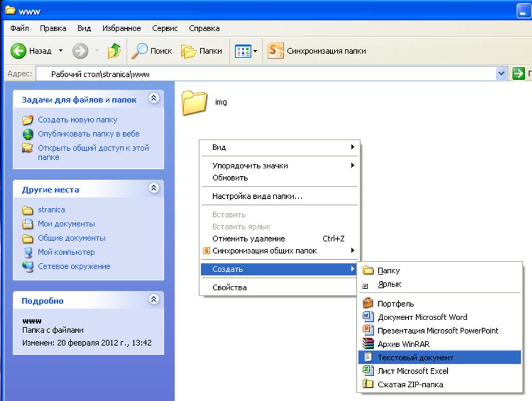Viewport: 532px width, 401px height.
Task: Start folder synchronization from toolbar
Action: [x=317, y=51]
